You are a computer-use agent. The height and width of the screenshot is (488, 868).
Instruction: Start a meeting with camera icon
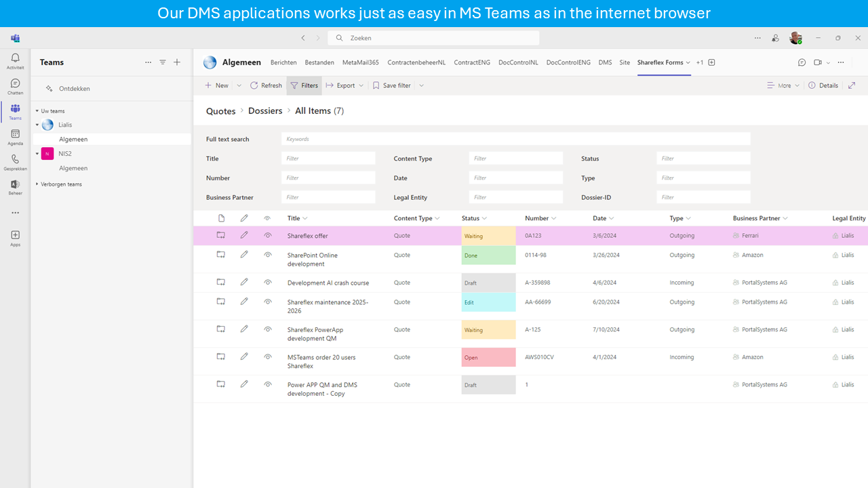(818, 62)
